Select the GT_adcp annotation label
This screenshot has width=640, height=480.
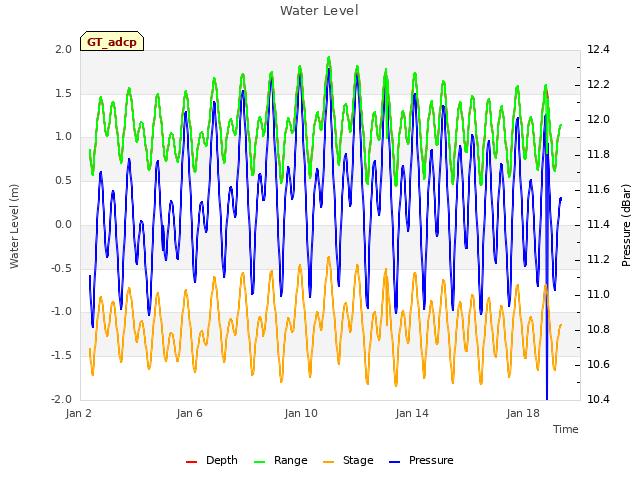pyautogui.click(x=112, y=42)
